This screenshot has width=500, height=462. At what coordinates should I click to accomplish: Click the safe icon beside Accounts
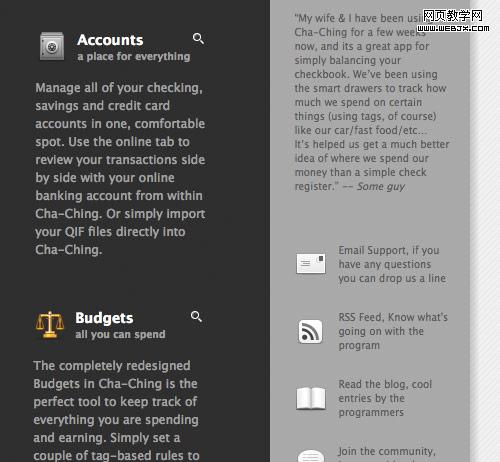coord(52,46)
